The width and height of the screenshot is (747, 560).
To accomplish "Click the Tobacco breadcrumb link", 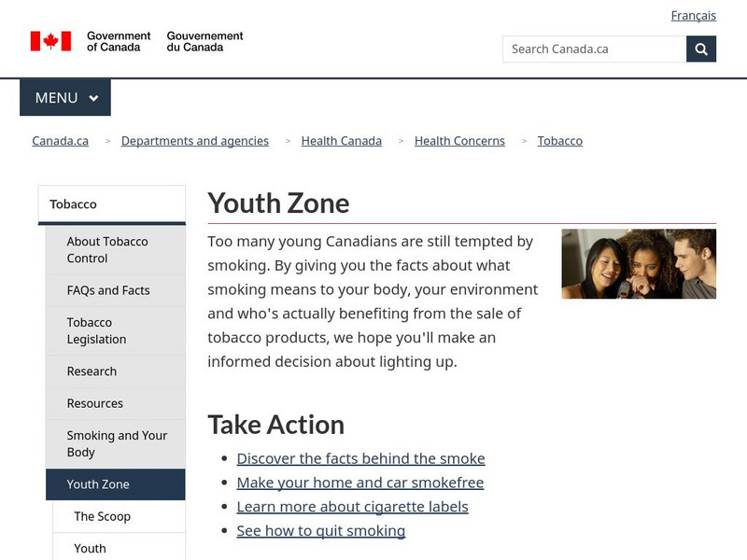I will (560, 141).
